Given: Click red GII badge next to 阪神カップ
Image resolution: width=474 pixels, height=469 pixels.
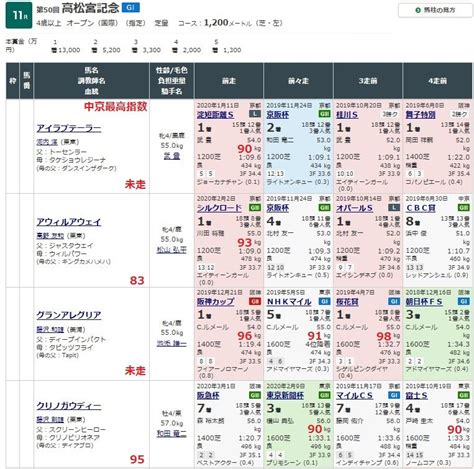Looking at the screenshot, I should click(x=255, y=301).
